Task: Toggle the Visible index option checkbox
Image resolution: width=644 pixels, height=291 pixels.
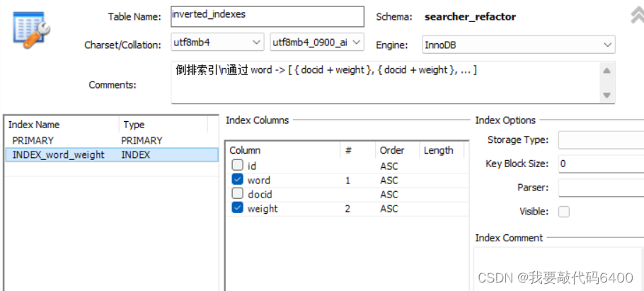Action: (564, 212)
